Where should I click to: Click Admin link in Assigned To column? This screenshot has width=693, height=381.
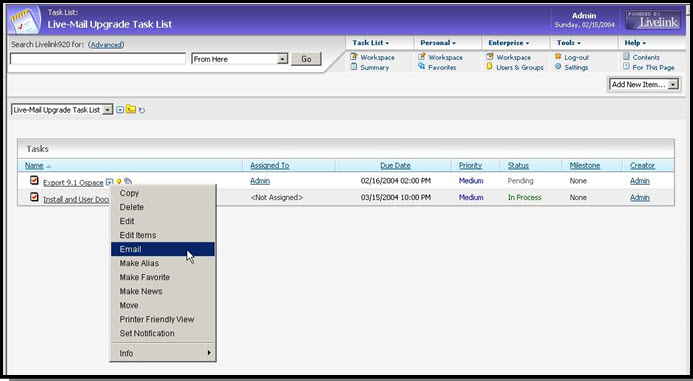click(x=260, y=181)
